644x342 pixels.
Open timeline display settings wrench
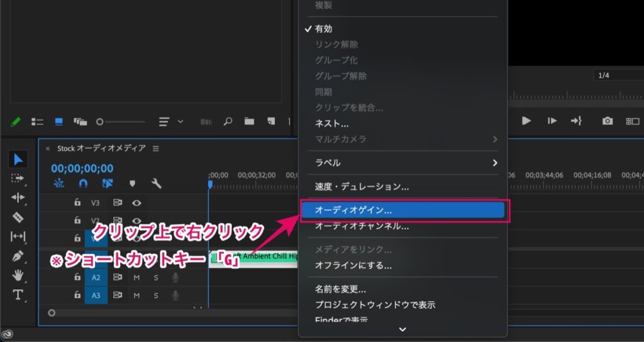click(x=157, y=184)
